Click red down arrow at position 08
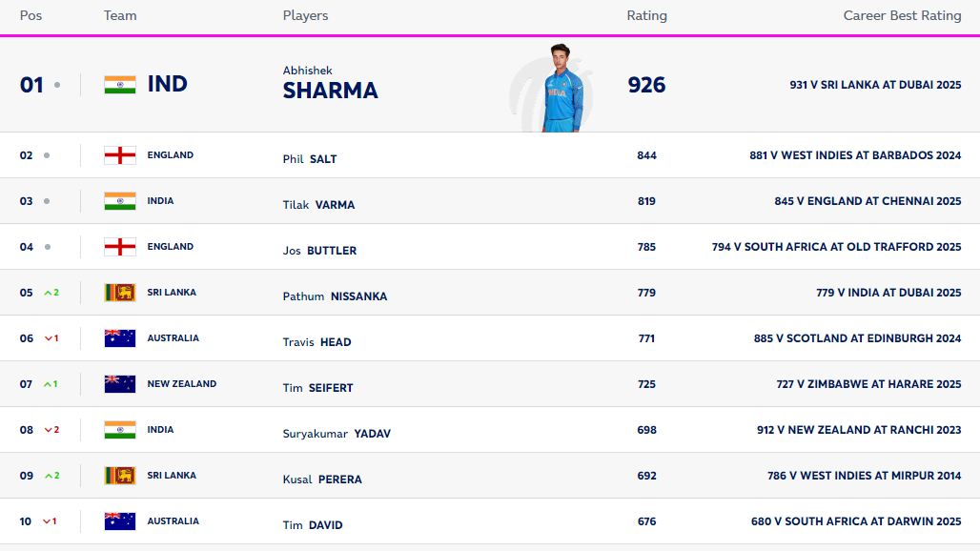 point(48,430)
